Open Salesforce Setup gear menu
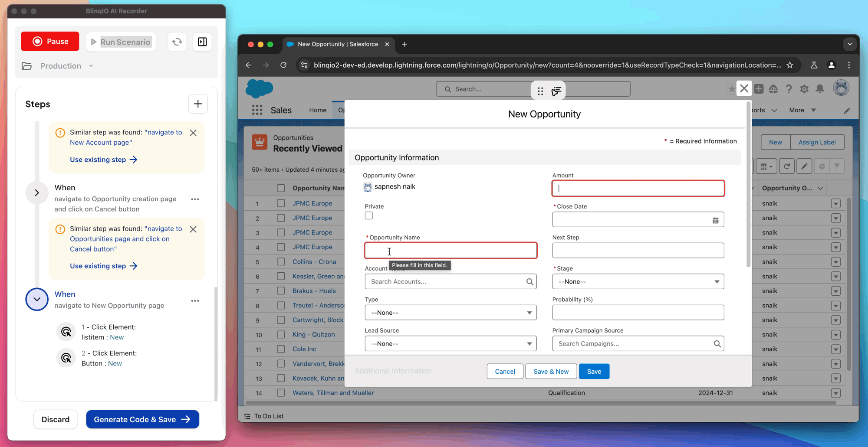868x447 pixels. (x=804, y=89)
